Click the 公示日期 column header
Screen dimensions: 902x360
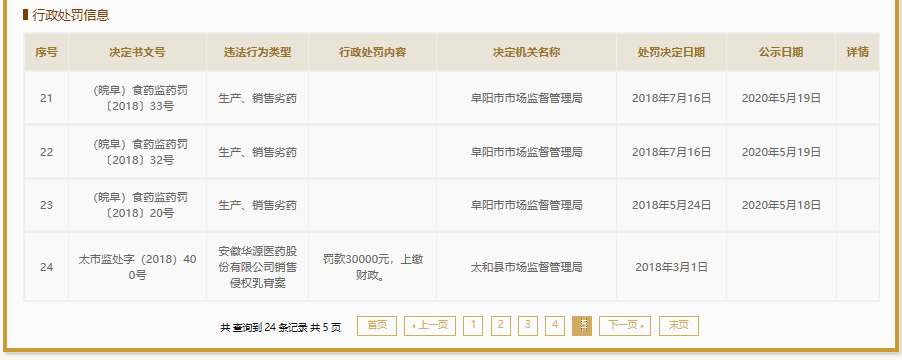(781, 52)
